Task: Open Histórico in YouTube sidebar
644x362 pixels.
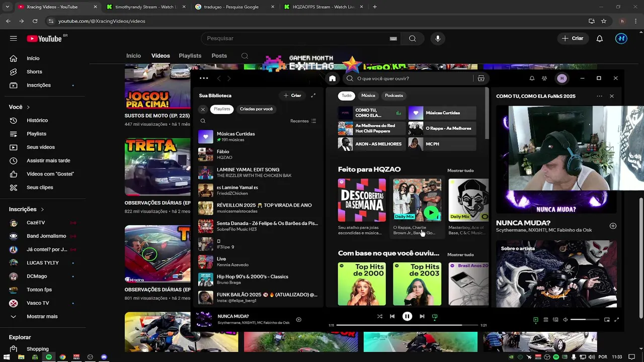Action: coord(37,121)
